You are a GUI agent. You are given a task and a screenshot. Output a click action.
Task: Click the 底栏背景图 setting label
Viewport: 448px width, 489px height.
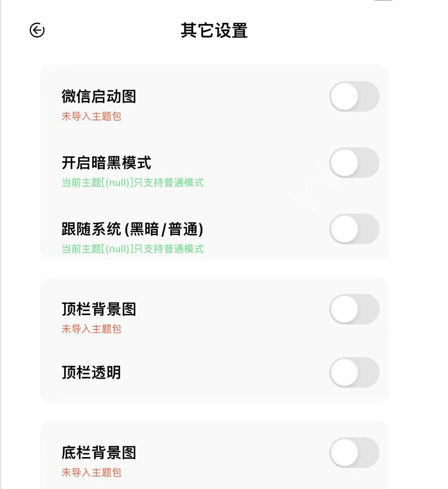(x=99, y=453)
